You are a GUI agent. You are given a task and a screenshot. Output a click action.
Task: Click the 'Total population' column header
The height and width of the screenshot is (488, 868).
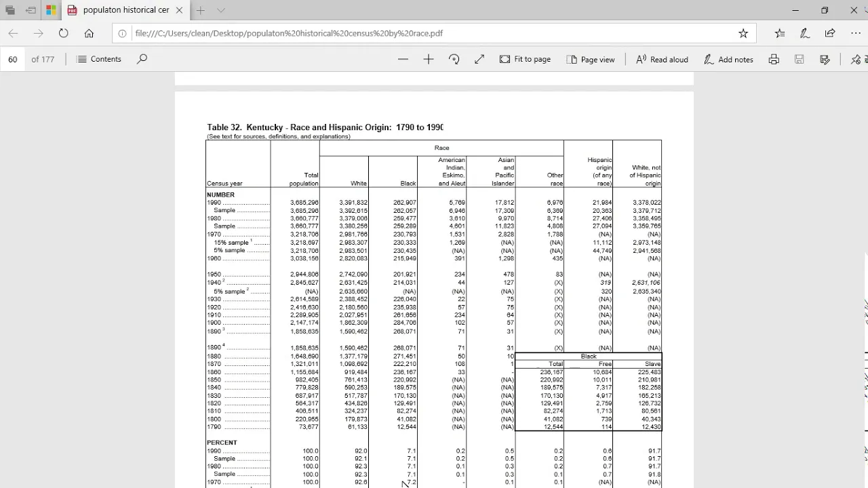(x=303, y=180)
